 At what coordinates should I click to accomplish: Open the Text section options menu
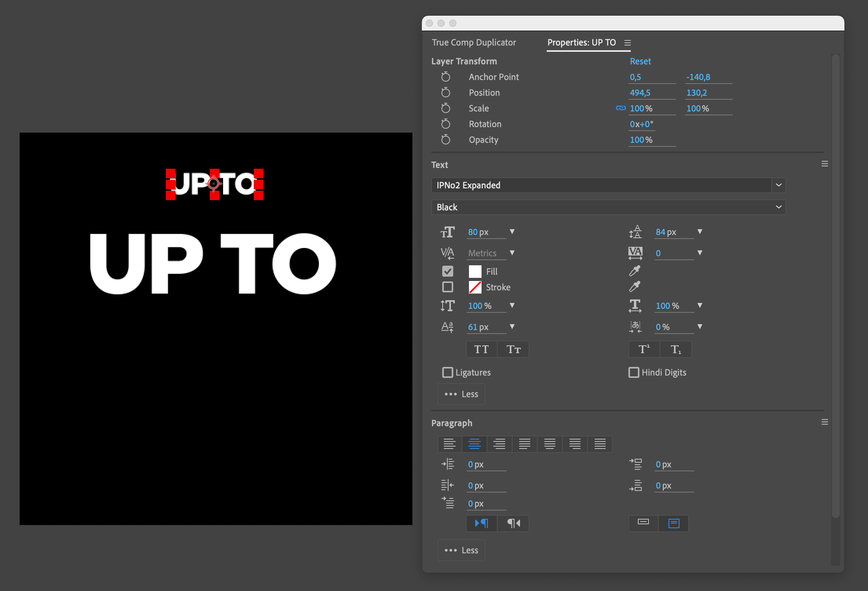pyautogui.click(x=824, y=164)
